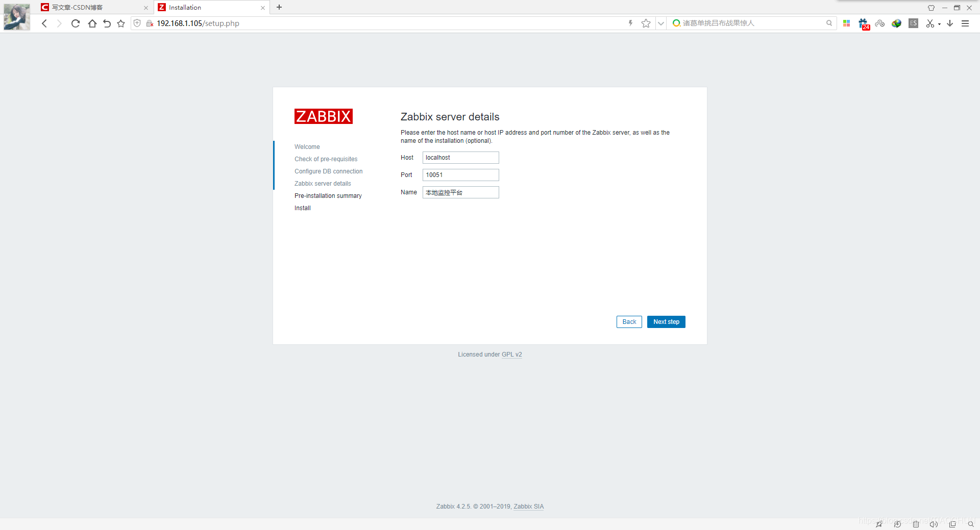Open the GPL v2 license link
The image size is (980, 530).
[x=511, y=355]
